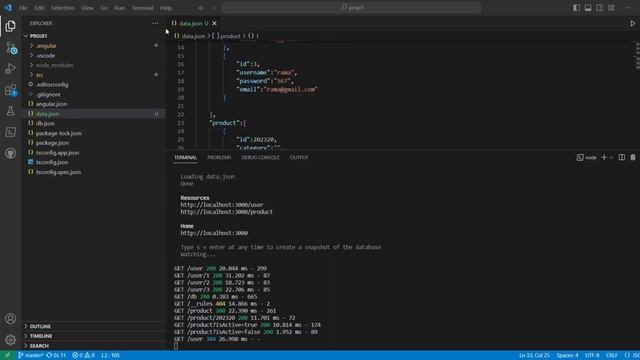
Task: Expand the node_modules folder
Action: click(93, 65)
